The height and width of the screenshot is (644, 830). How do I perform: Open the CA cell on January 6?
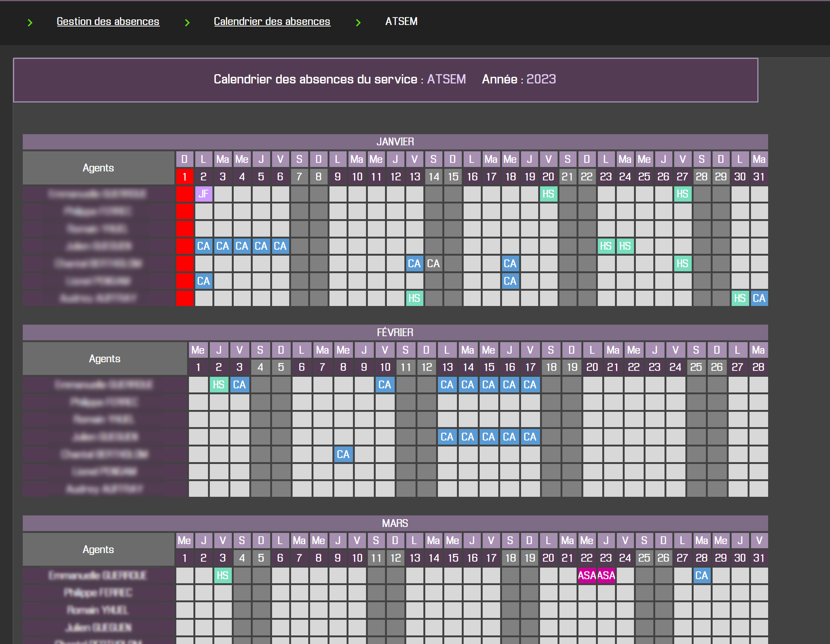click(x=281, y=246)
